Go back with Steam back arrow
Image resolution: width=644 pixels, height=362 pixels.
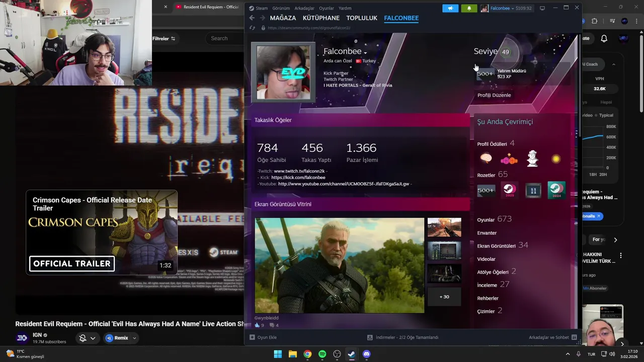tap(252, 18)
